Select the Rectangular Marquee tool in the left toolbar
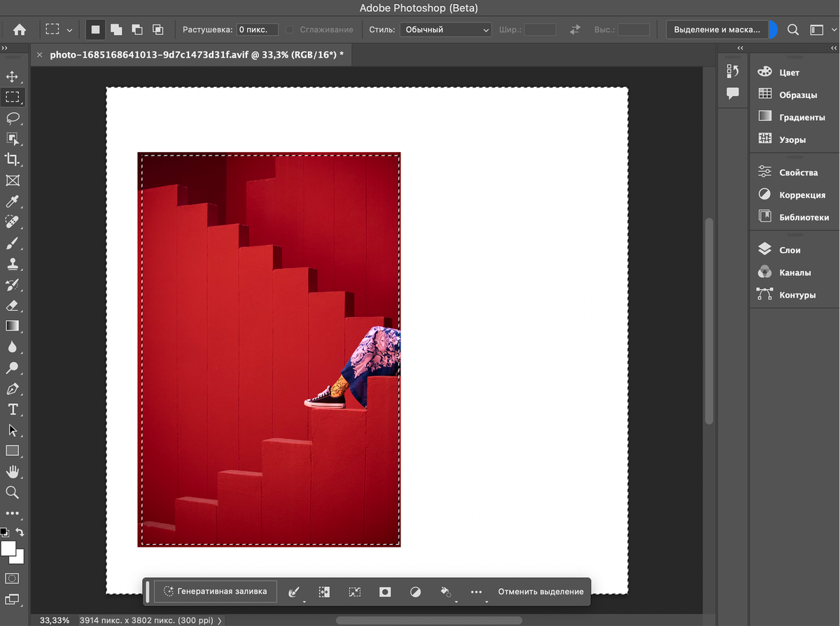840x626 pixels. pyautogui.click(x=12, y=97)
